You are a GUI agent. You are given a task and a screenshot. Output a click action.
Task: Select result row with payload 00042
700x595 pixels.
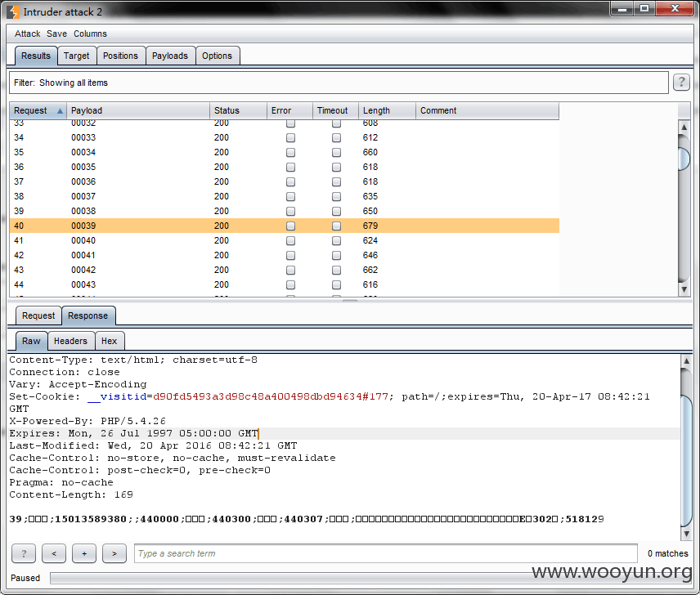click(x=284, y=270)
